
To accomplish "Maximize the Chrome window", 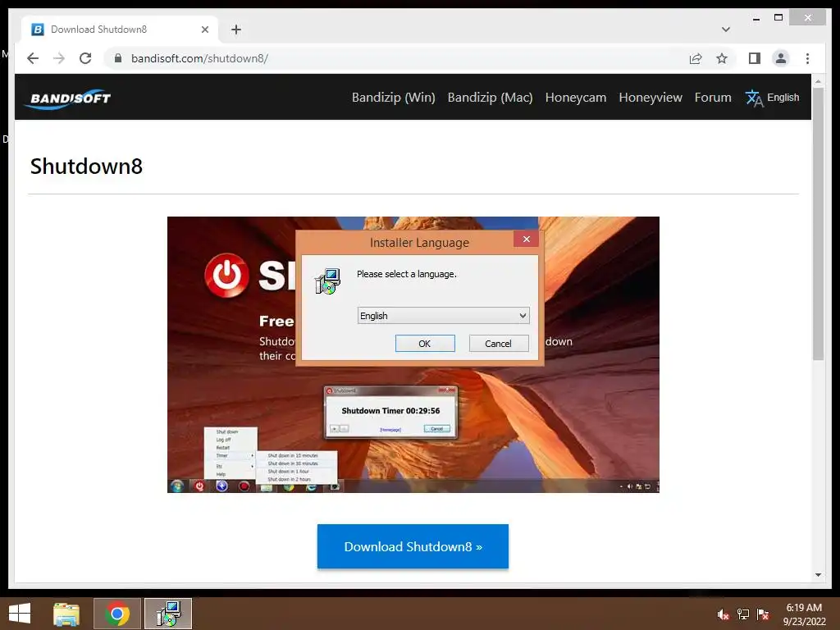I will [x=778, y=18].
